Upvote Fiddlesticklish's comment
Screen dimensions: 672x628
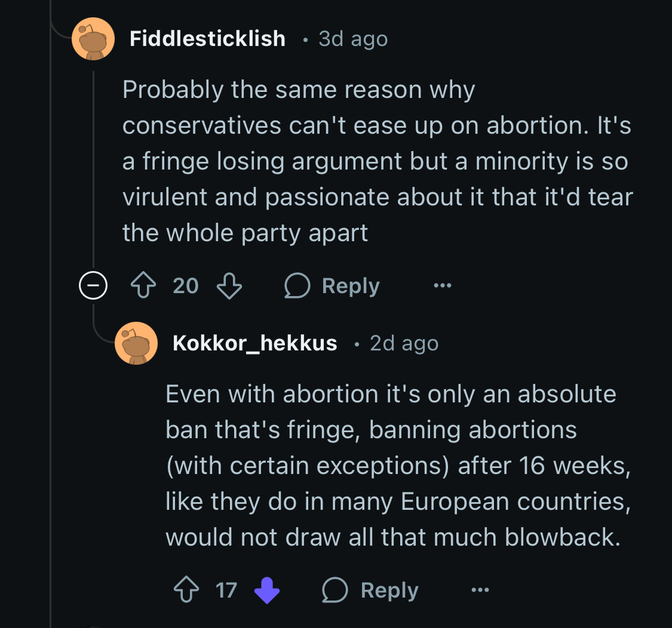click(143, 285)
